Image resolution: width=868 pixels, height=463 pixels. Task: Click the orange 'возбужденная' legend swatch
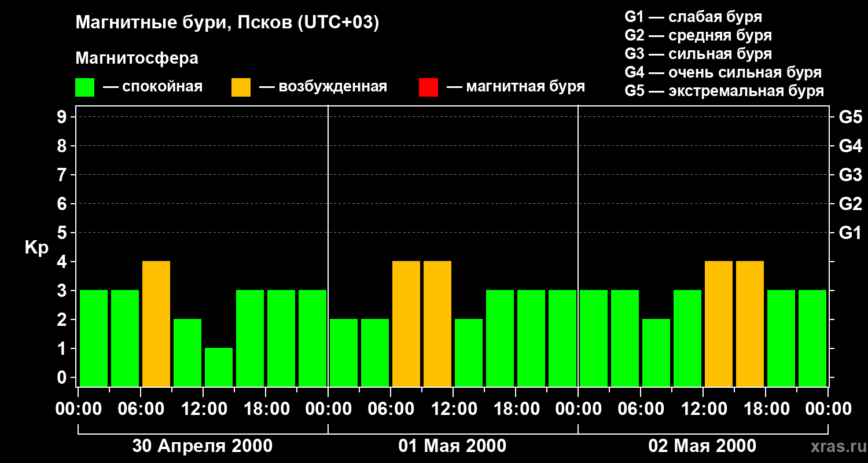[x=241, y=87]
